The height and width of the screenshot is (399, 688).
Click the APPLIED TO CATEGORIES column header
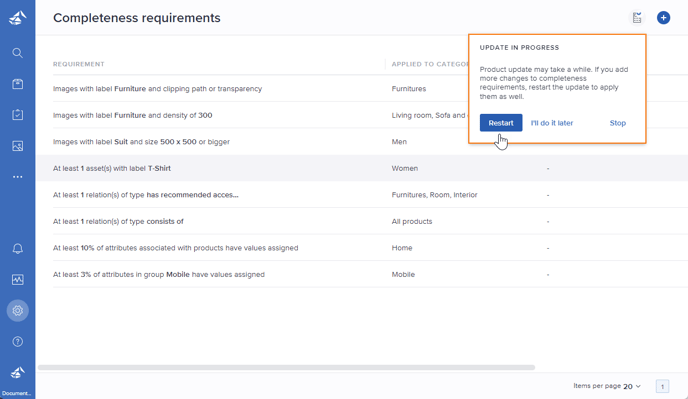coord(430,64)
